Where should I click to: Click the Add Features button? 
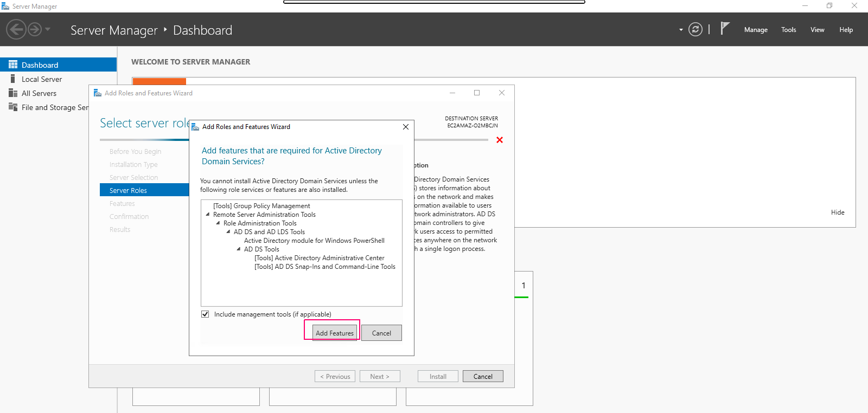pos(335,333)
